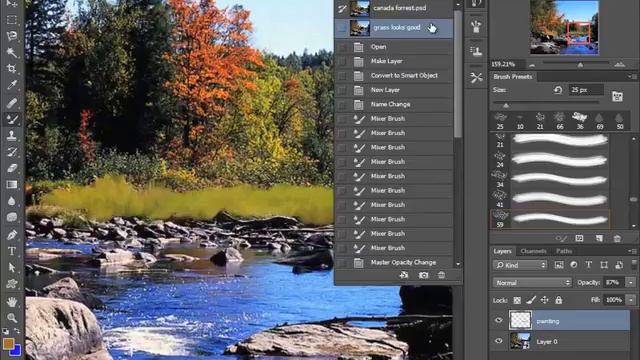This screenshot has width=640, height=360.
Task: Filter layers by type layers icon
Action: coord(589,265)
